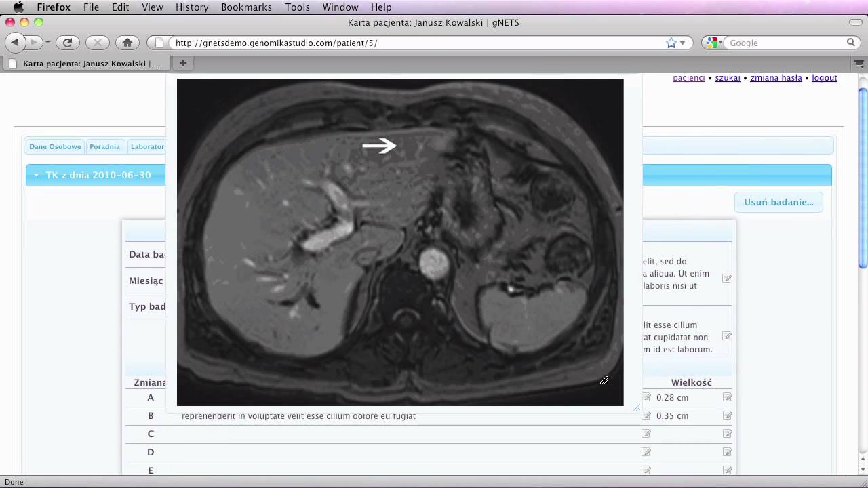Follow the 'pacjenci' link
The height and width of the screenshot is (488, 868).
tap(689, 78)
